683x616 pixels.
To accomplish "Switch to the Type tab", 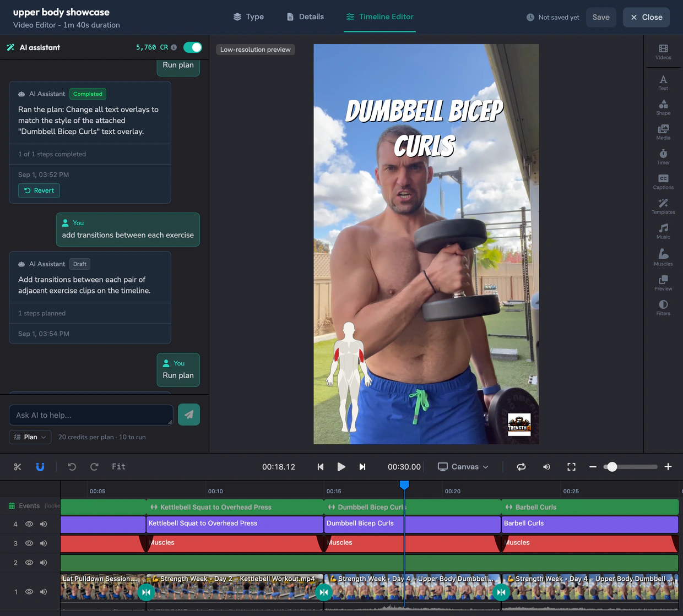I will 248,17.
